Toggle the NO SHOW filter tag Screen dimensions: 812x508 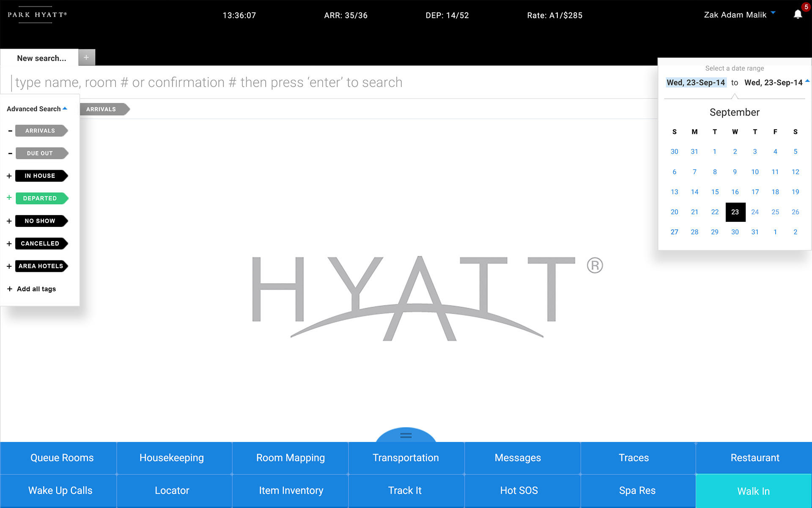41,221
